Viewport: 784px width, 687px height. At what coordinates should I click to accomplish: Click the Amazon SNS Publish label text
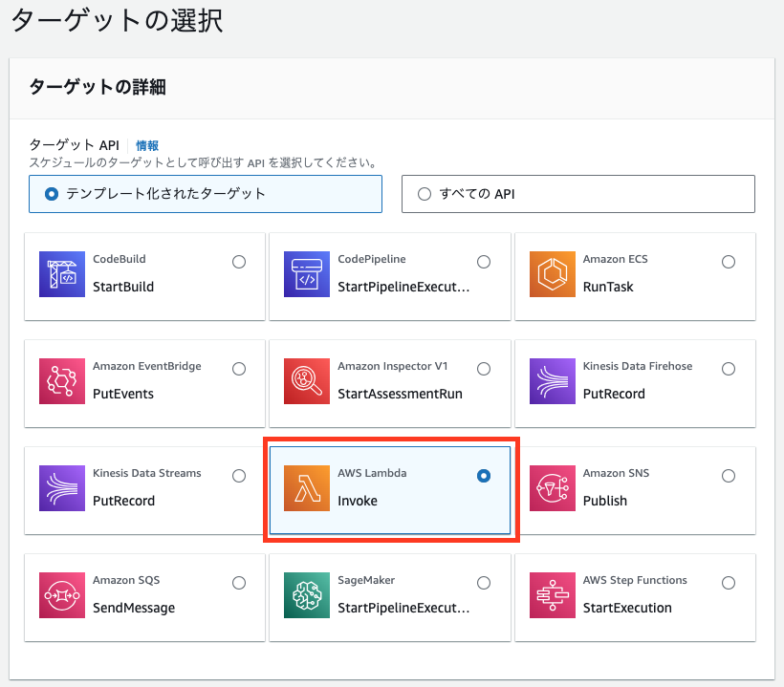tap(604, 501)
